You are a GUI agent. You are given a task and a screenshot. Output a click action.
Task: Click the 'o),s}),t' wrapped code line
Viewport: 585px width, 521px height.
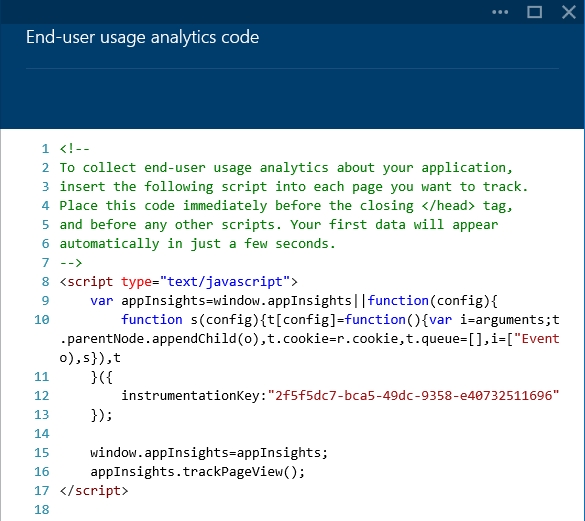90,358
